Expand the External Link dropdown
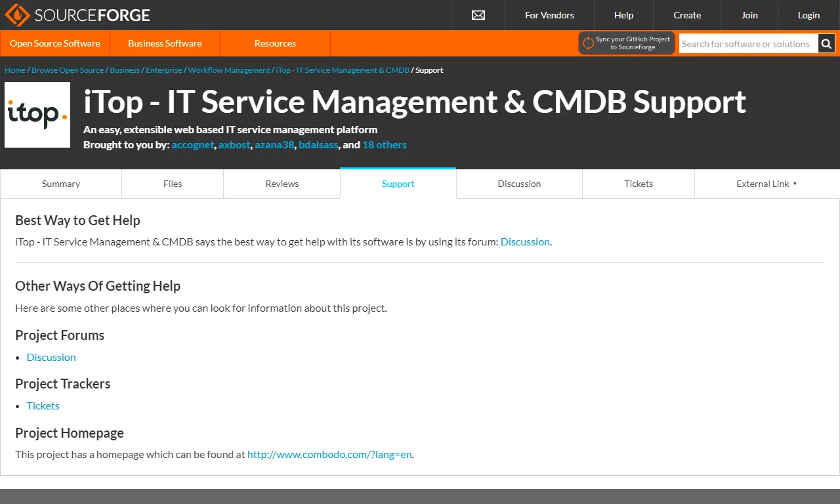Screen dimensions: 840x504 coord(766,184)
